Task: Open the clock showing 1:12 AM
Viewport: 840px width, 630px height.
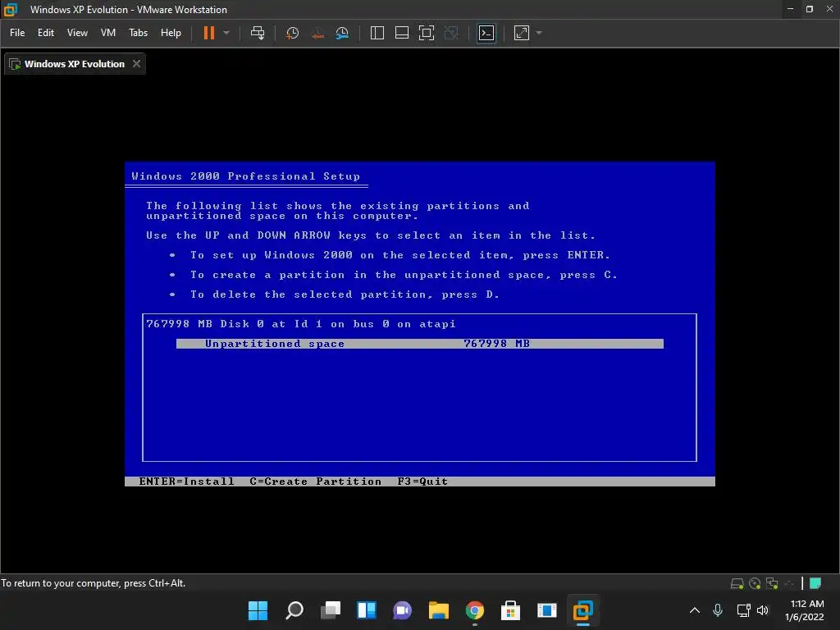Action: point(804,610)
